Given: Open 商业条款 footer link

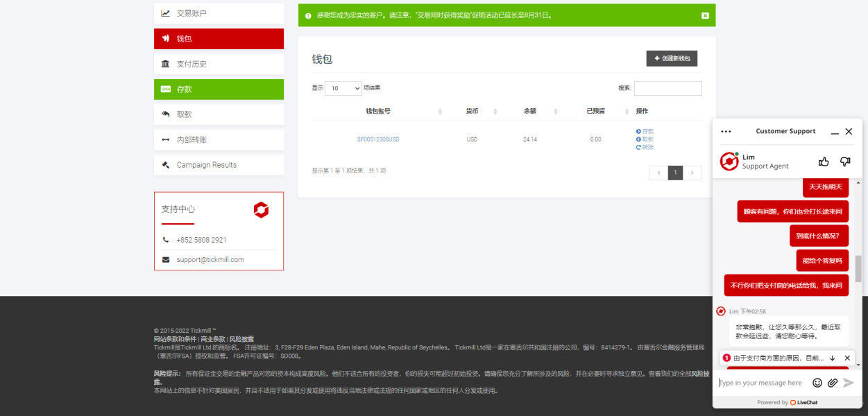Looking at the screenshot, I should 213,339.
